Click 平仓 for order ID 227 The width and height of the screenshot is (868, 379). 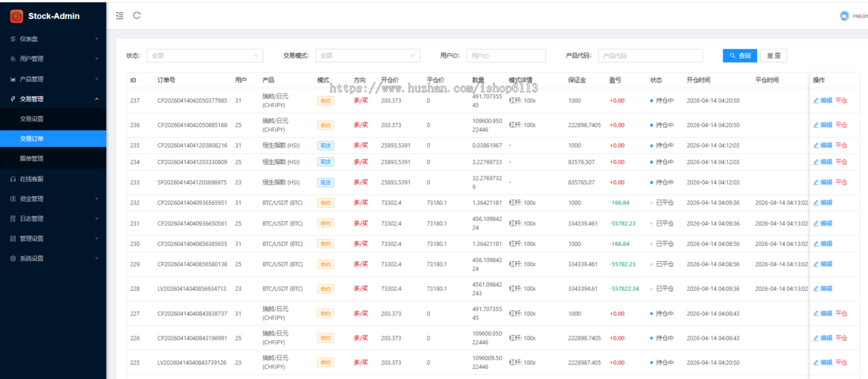[x=841, y=313]
